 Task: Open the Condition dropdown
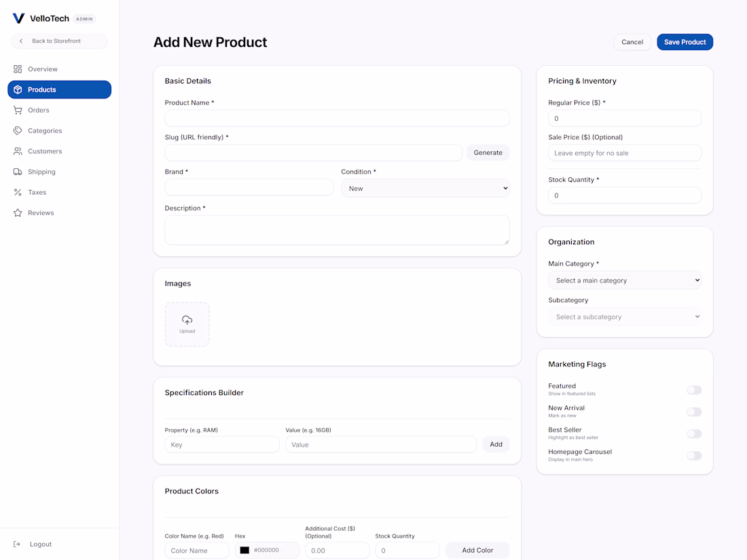[x=425, y=188]
